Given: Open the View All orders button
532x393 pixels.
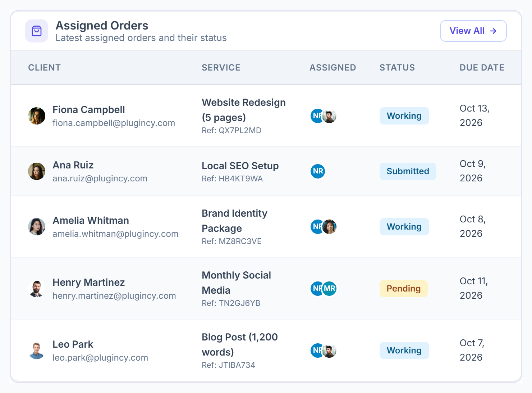Looking at the screenshot, I should pyautogui.click(x=473, y=31).
